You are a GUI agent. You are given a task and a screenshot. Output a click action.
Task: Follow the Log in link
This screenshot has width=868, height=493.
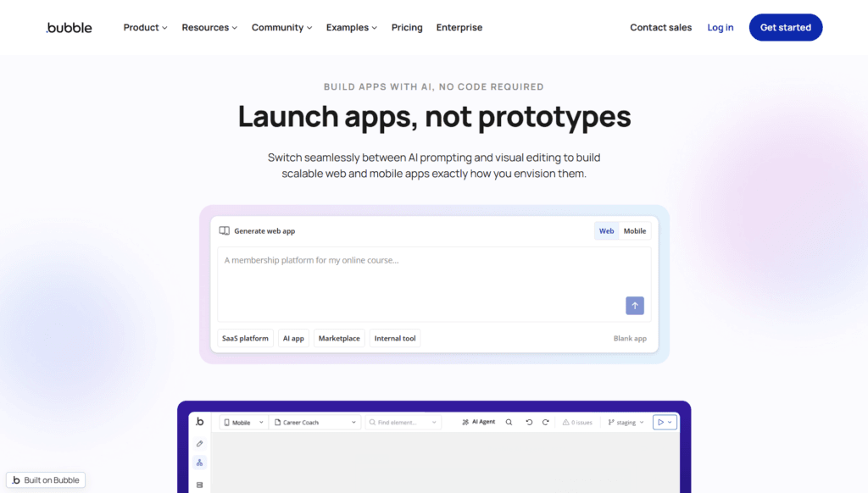click(x=721, y=27)
